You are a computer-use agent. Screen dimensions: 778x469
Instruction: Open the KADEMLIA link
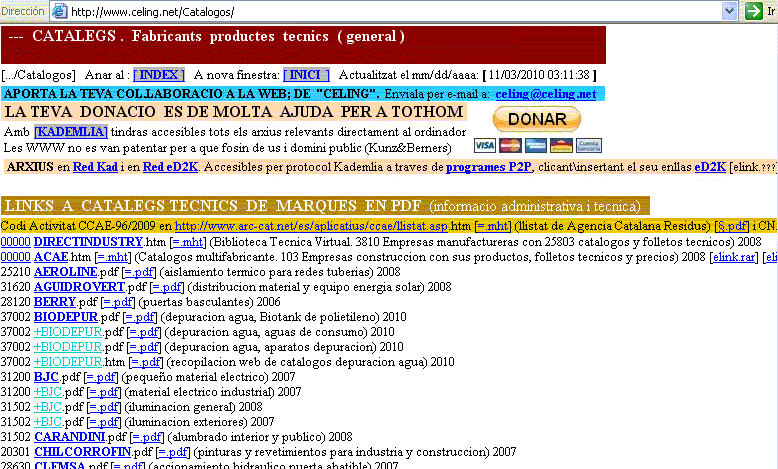70,132
